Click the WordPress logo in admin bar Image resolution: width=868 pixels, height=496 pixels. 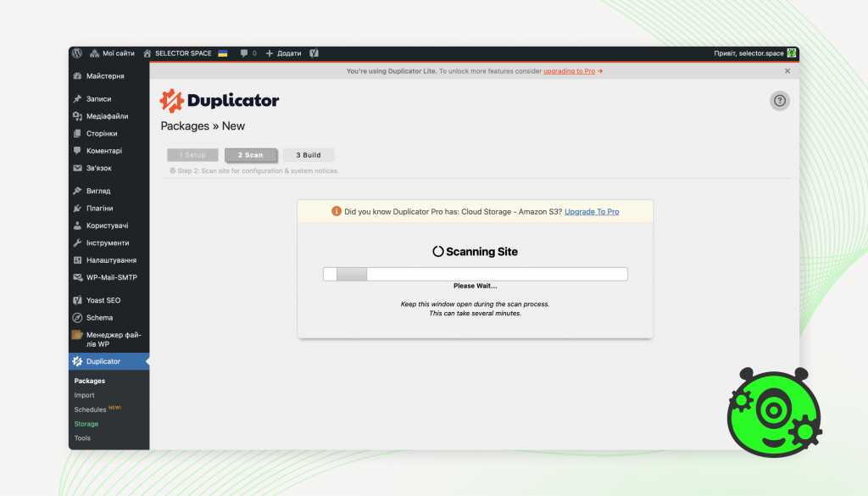(x=77, y=53)
